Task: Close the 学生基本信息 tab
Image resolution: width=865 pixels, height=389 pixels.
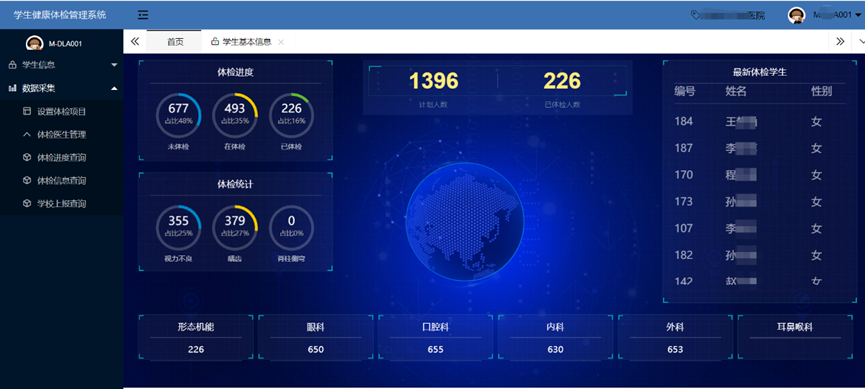Action: [x=281, y=42]
